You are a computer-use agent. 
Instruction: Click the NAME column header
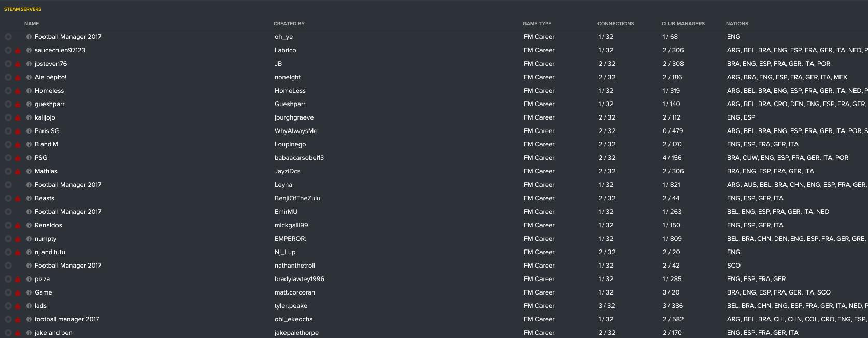pos(32,23)
